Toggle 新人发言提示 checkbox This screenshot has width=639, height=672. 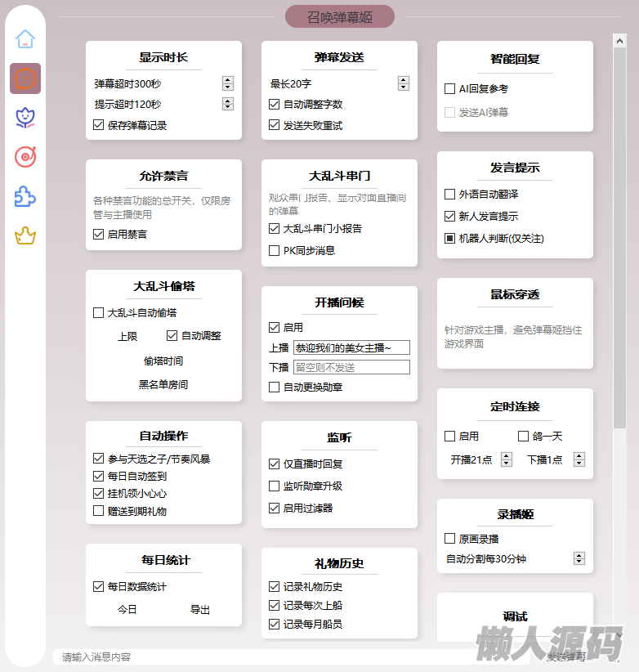pyautogui.click(x=449, y=216)
